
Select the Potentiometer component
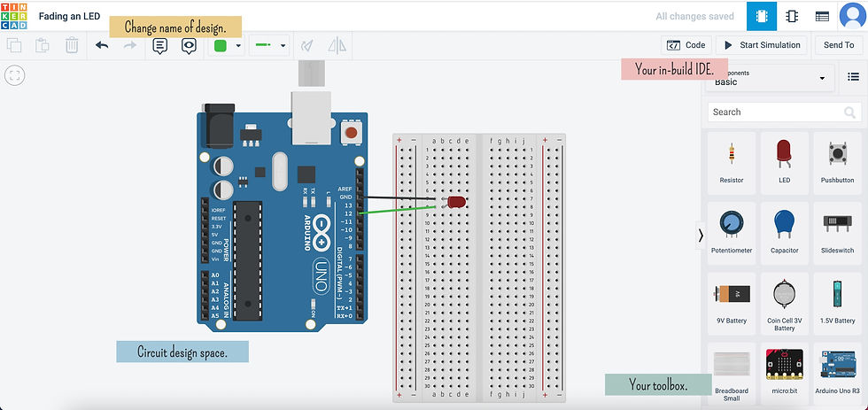coord(732,233)
